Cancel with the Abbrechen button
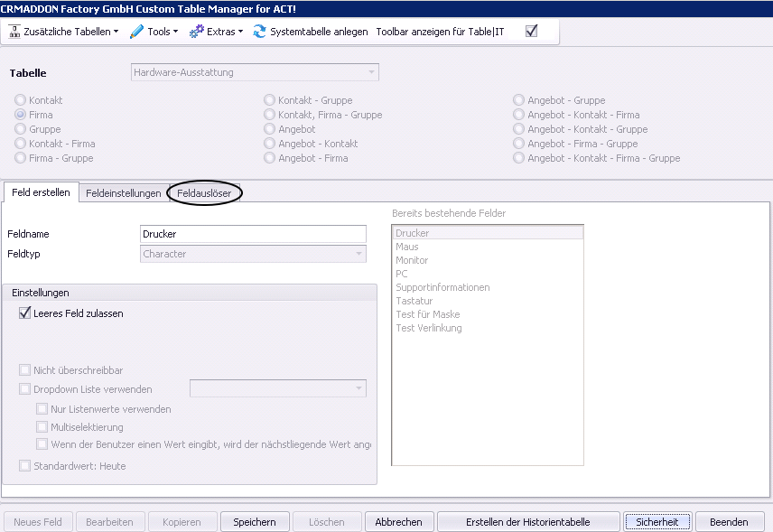Image resolution: width=773 pixels, height=532 pixels. coord(399,522)
